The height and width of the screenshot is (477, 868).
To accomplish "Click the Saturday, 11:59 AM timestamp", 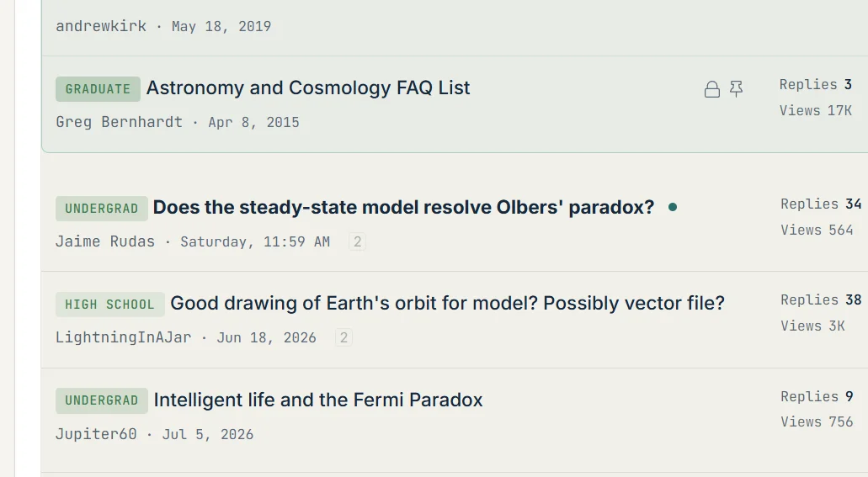I will (255, 241).
